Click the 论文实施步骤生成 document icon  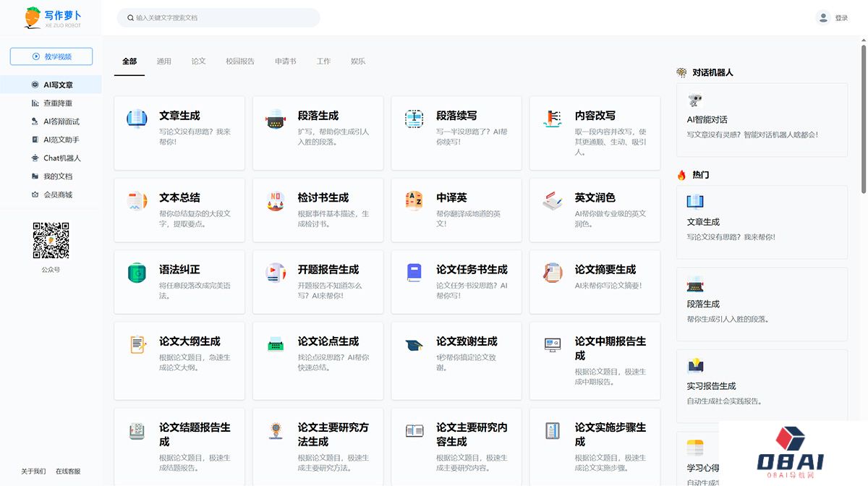click(553, 431)
